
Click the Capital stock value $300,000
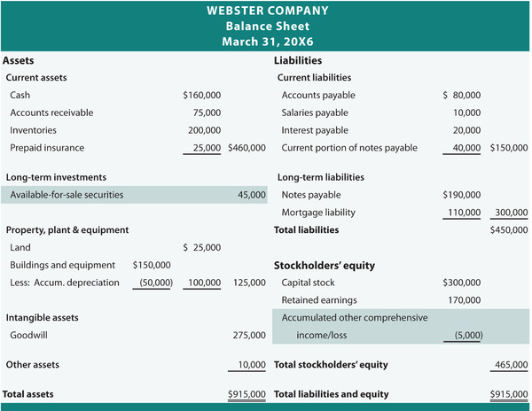pyautogui.click(x=461, y=283)
